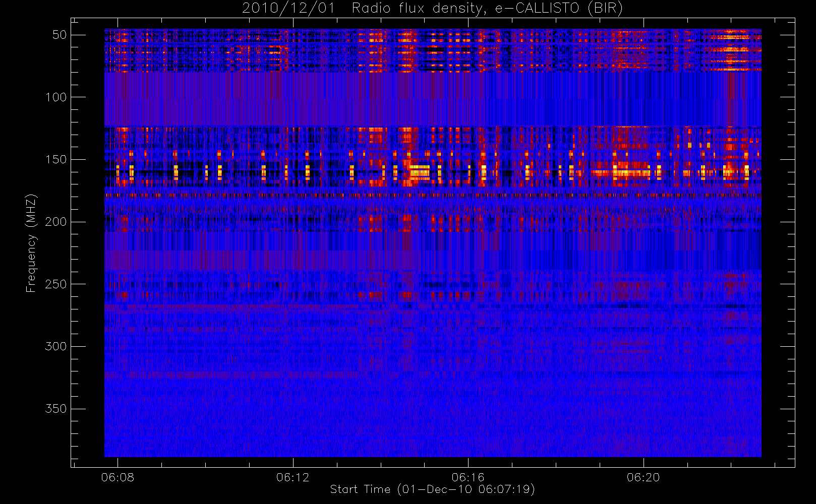The width and height of the screenshot is (816, 504).
Task: Click the 06:08 time tick label
Action: pos(118,477)
